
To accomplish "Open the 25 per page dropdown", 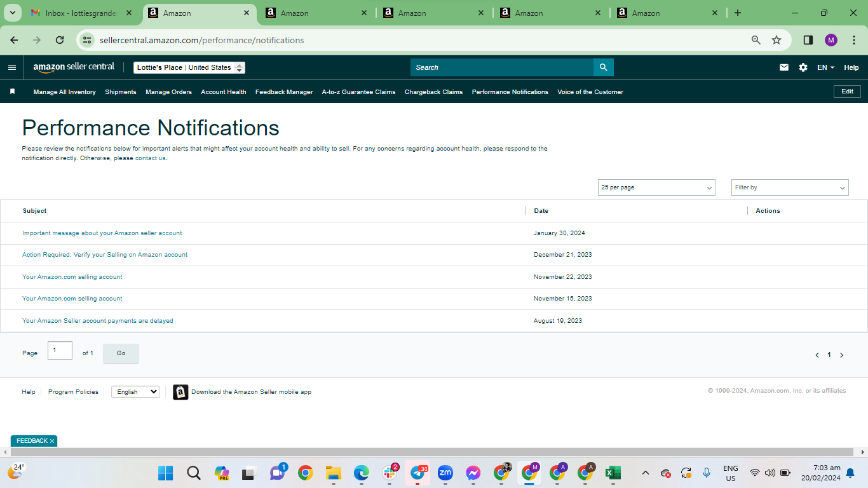I will (x=656, y=187).
